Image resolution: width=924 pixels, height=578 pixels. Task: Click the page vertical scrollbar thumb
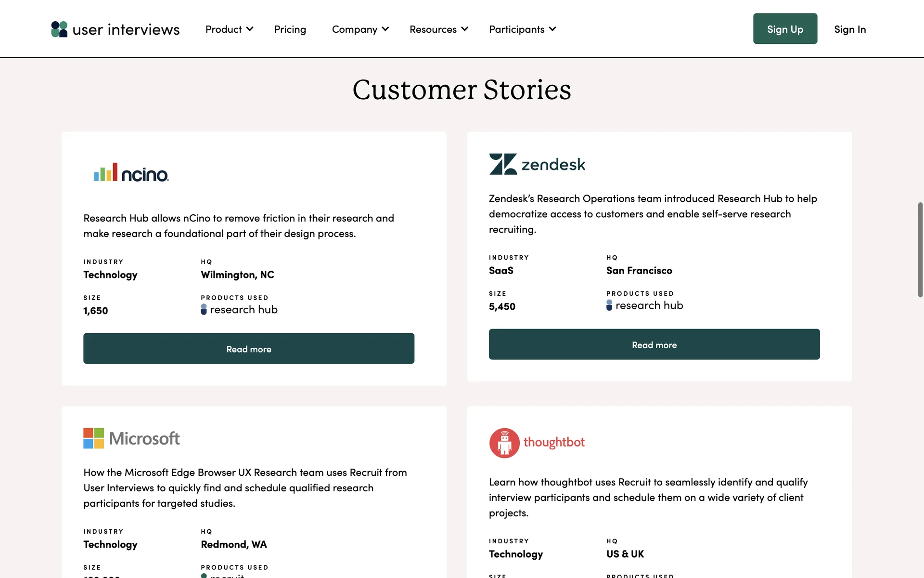click(920, 250)
